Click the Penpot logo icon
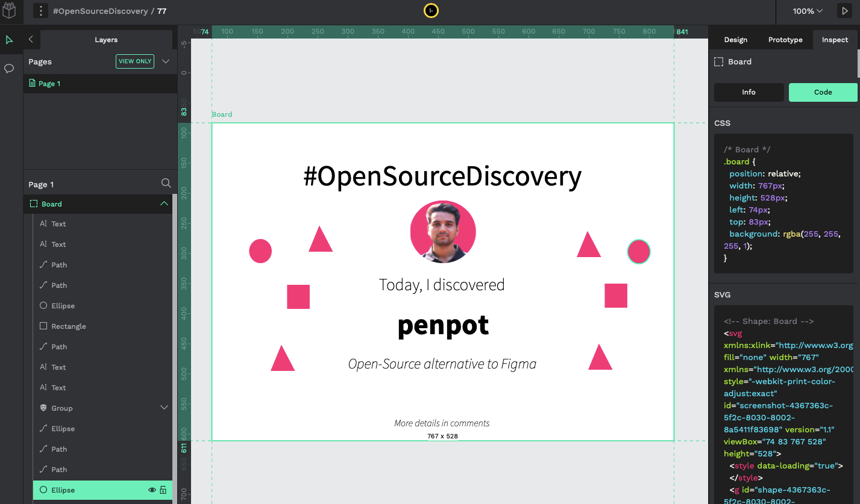The height and width of the screenshot is (504, 860). [x=10, y=11]
